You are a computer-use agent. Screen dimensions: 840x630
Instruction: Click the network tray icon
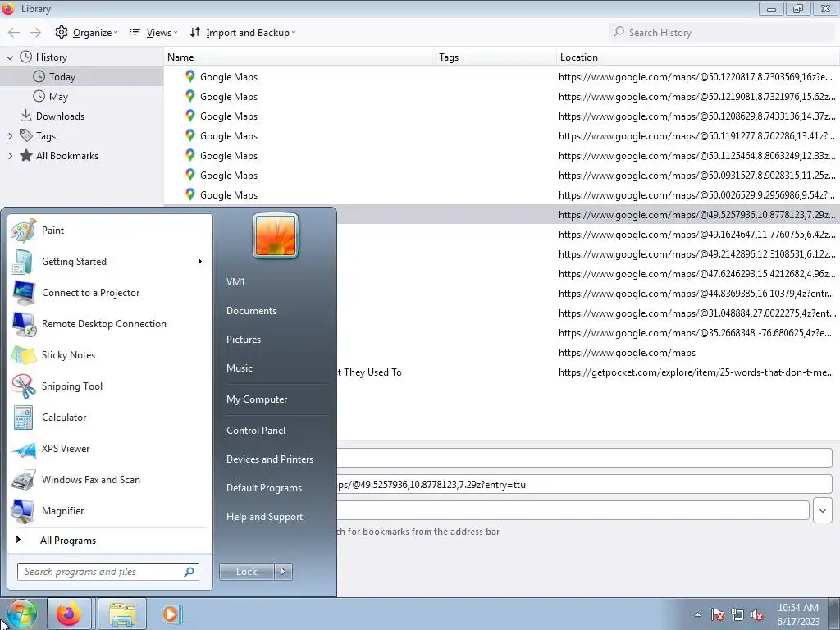point(737,614)
